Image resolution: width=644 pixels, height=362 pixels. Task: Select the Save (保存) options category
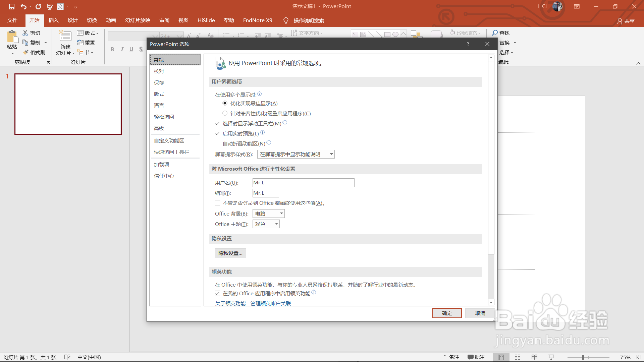[x=159, y=82]
